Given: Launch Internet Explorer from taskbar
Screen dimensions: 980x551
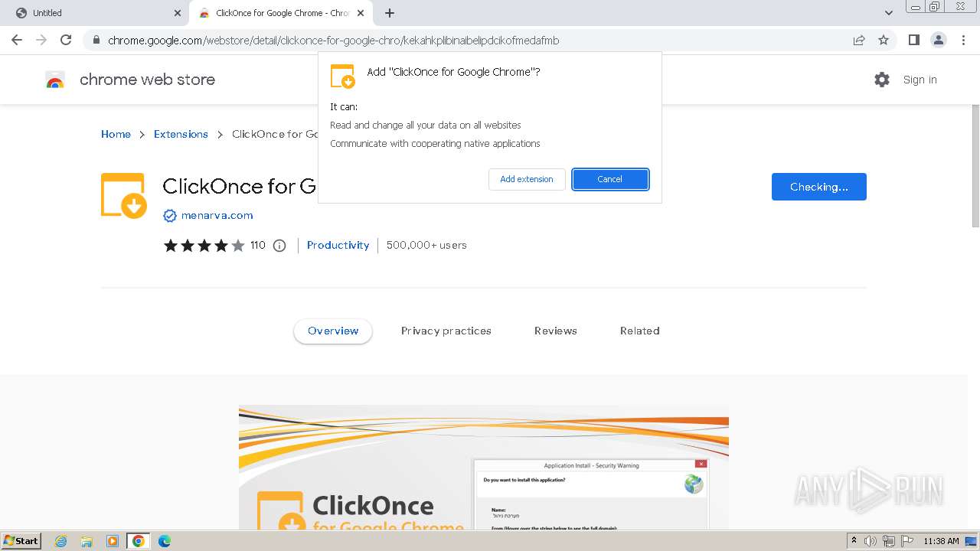Looking at the screenshot, I should click(x=60, y=541).
